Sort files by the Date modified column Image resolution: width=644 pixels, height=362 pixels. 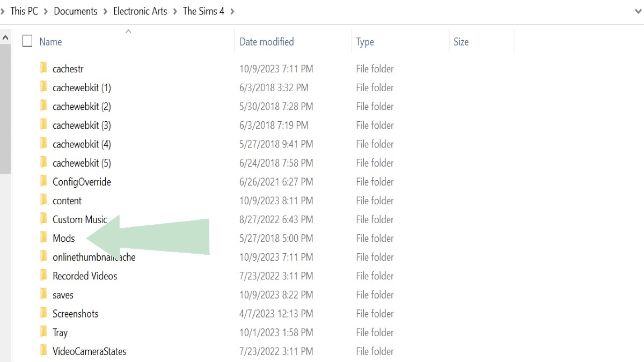(267, 41)
